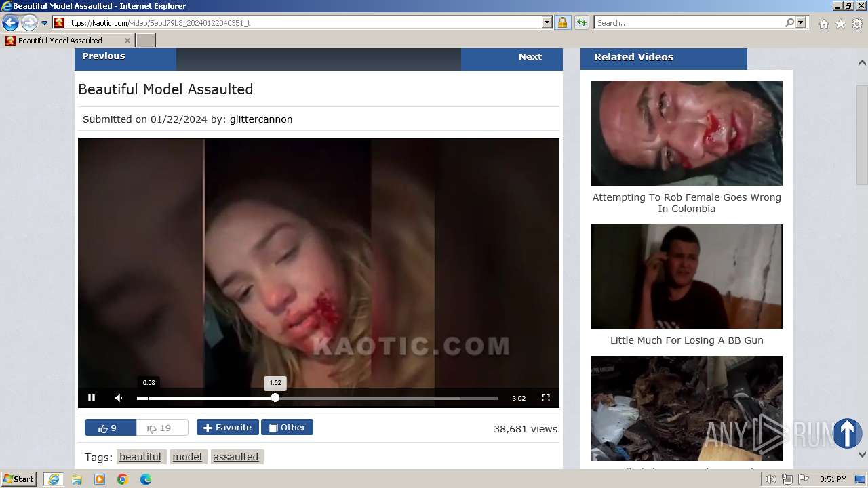
Task: Restore down the Internet Explorer window
Action: (848, 6)
